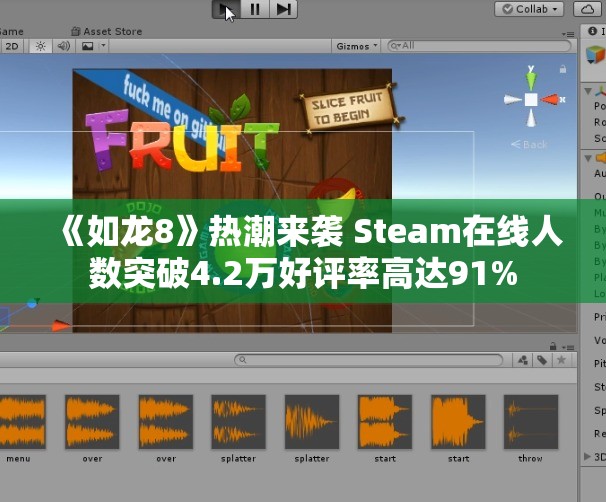Screen dimensions: 606x502
Task: Toggle scene audio speaker icon
Action: point(63,46)
